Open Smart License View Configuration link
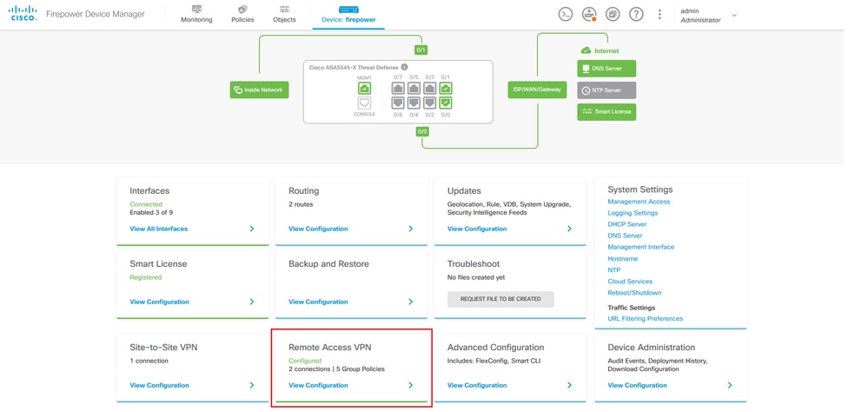The image size is (868, 412). point(159,302)
